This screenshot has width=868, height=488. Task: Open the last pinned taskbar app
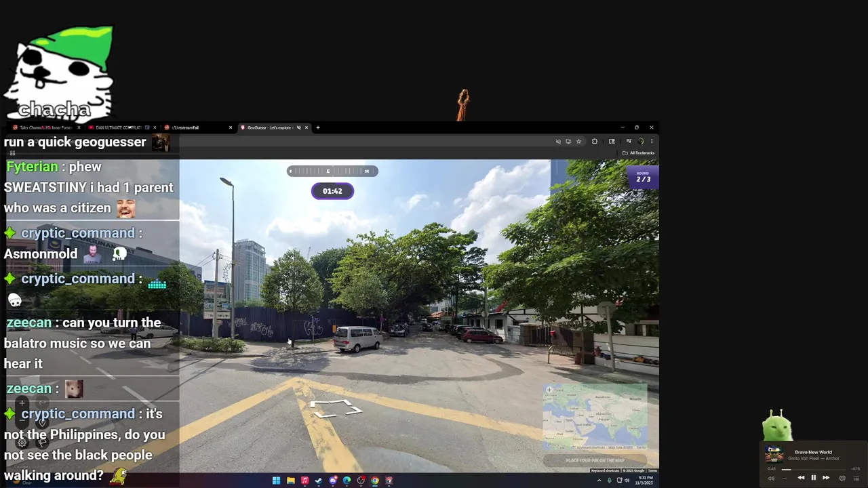coord(389,481)
